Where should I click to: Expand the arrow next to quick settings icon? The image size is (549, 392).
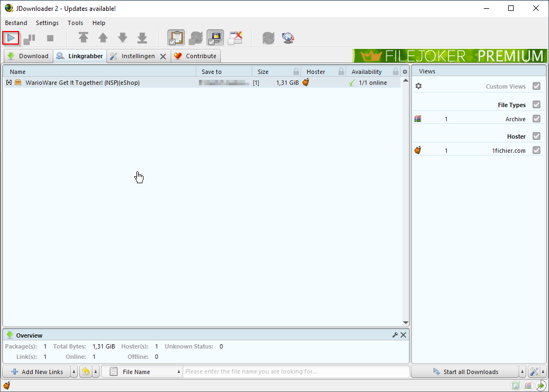point(544,372)
